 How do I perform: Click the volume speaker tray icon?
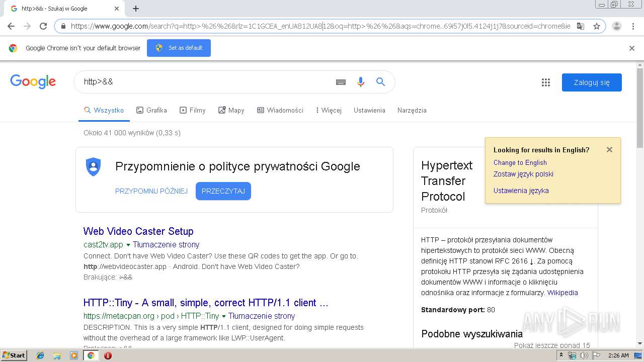tap(584, 355)
